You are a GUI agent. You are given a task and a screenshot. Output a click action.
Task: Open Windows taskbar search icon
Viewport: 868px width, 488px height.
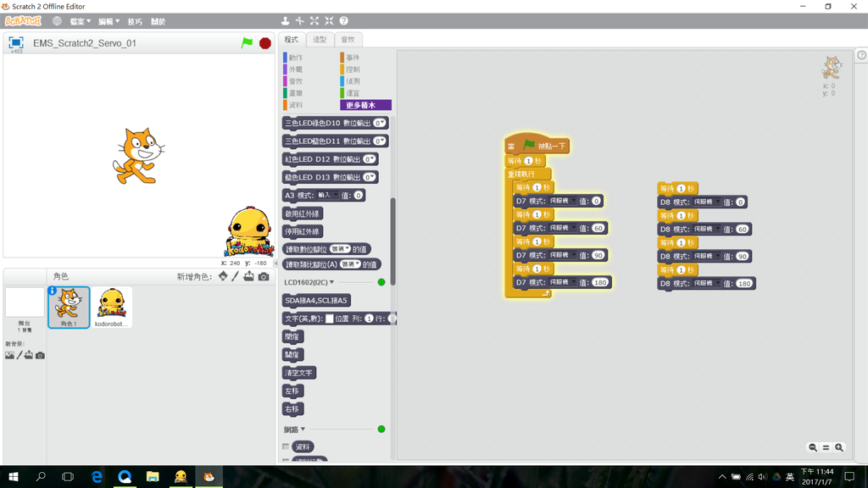[x=41, y=477]
